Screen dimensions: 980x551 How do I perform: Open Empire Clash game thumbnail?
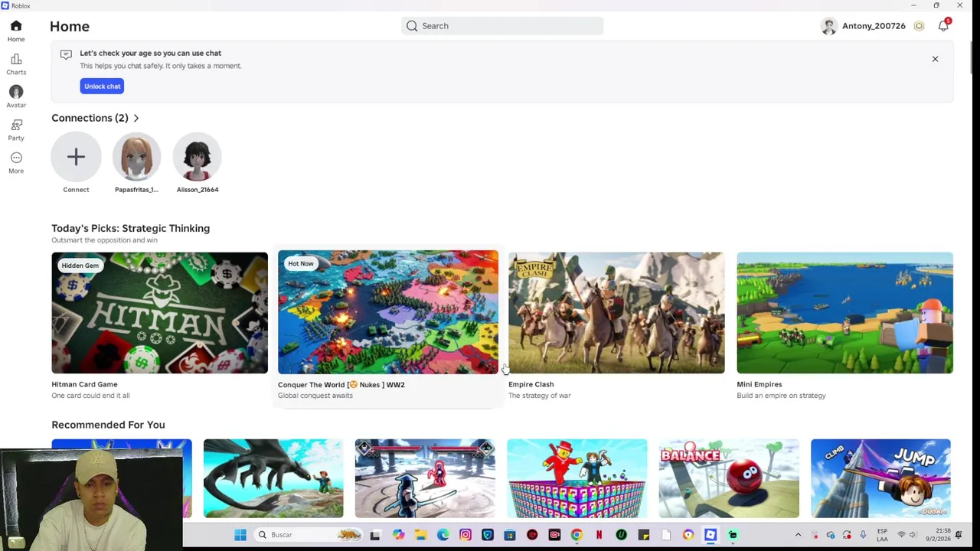tap(616, 312)
